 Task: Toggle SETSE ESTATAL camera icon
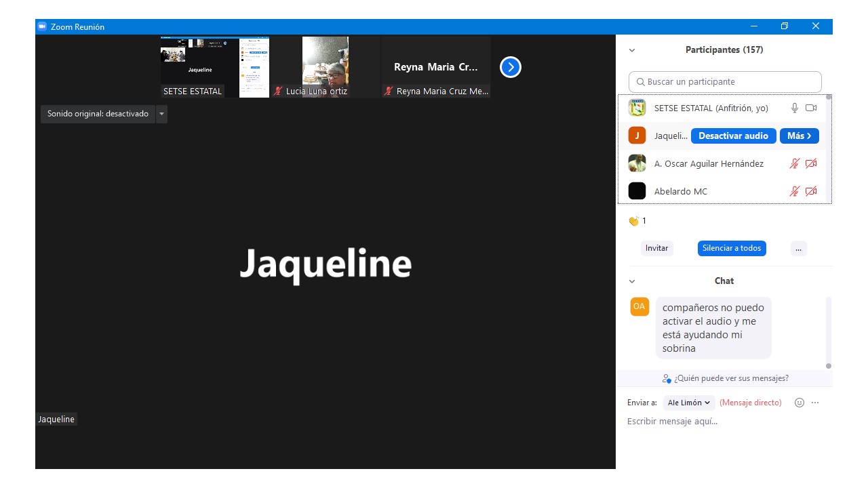[x=811, y=108]
